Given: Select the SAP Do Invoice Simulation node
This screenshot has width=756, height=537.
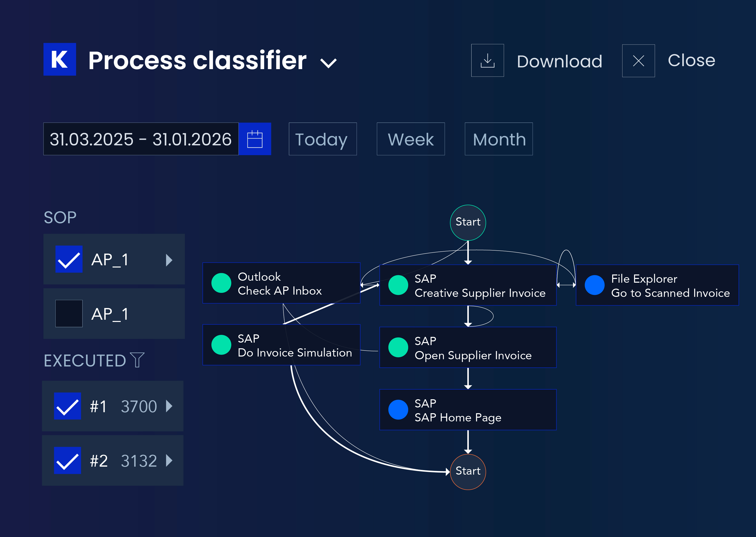Looking at the screenshot, I should point(281,345).
